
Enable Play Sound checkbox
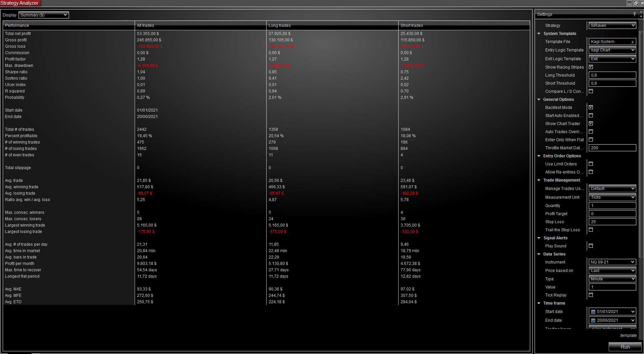[591, 246]
